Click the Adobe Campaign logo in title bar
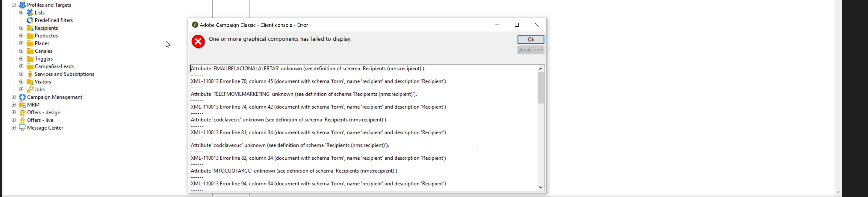The width and height of the screenshot is (868, 197). 195,25
